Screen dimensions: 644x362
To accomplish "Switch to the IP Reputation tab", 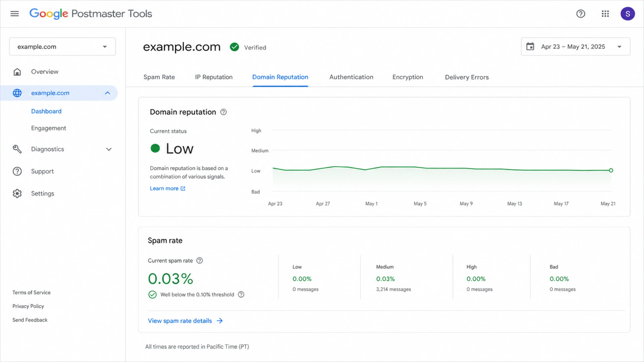I will 214,77.
